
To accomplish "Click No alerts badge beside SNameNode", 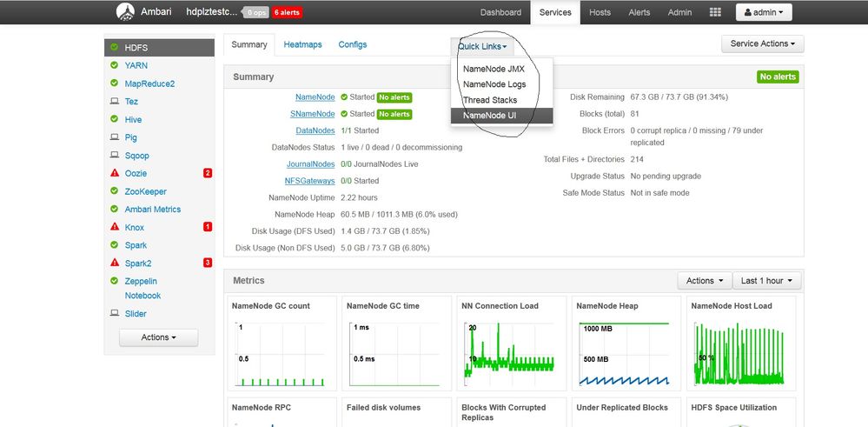I will pos(394,114).
